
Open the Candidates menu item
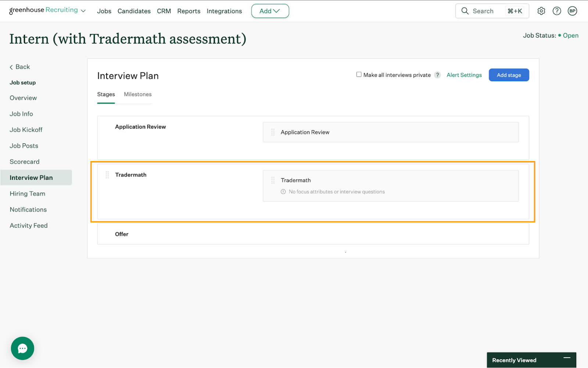pos(134,11)
